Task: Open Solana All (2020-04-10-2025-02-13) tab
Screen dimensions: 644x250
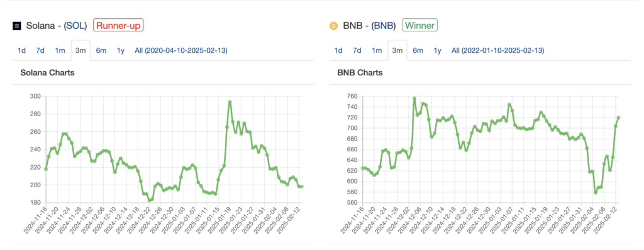Action: pos(181,50)
